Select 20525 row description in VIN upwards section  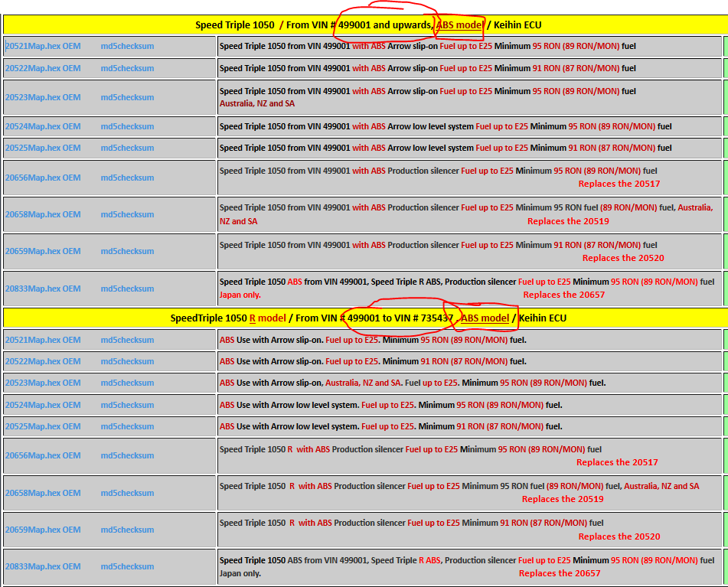pyautogui.click(x=446, y=148)
